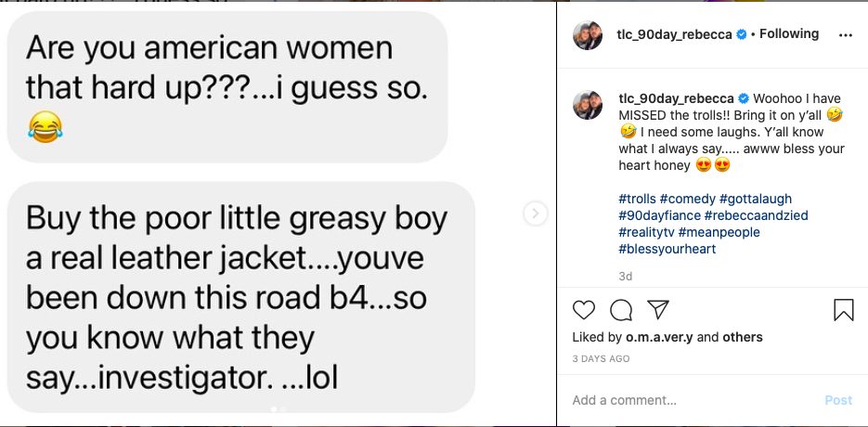The width and height of the screenshot is (868, 427).
Task: Save the post with the bookmark icon
Action: 843,310
